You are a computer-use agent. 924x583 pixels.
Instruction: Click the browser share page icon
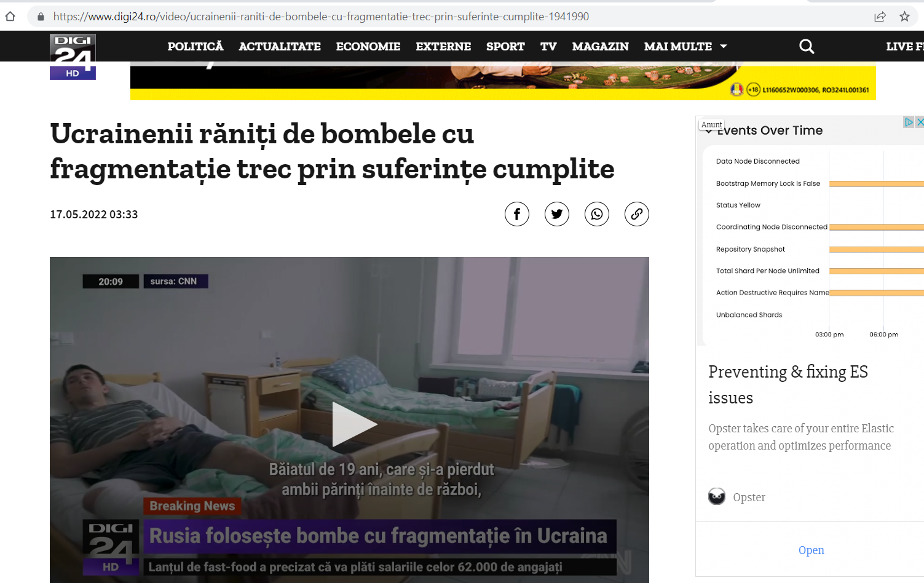pos(880,17)
